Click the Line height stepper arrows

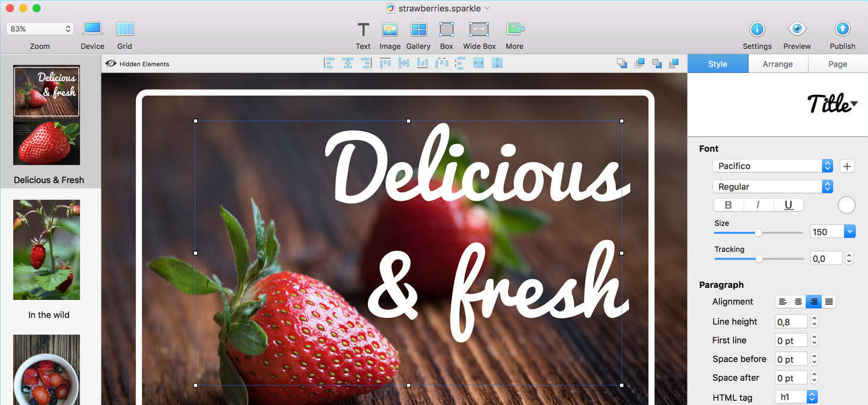click(x=814, y=321)
